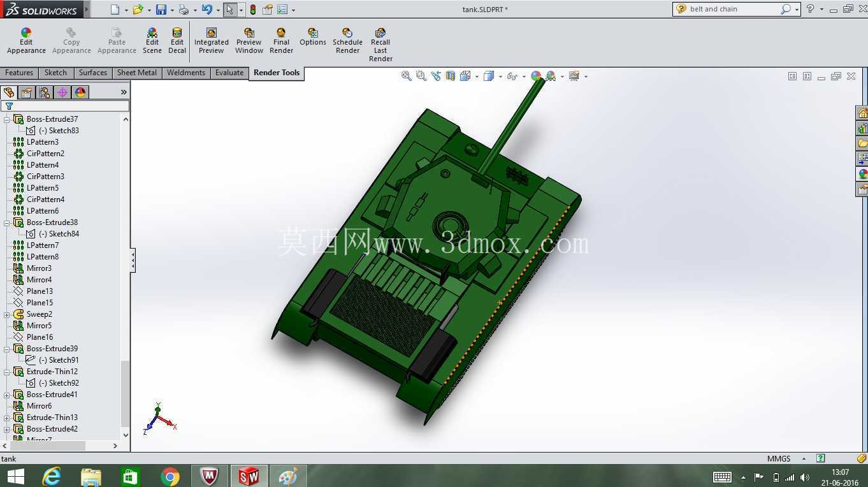This screenshot has width=868, height=487.
Task: Open the Edit Decal tool
Action: 177,41
